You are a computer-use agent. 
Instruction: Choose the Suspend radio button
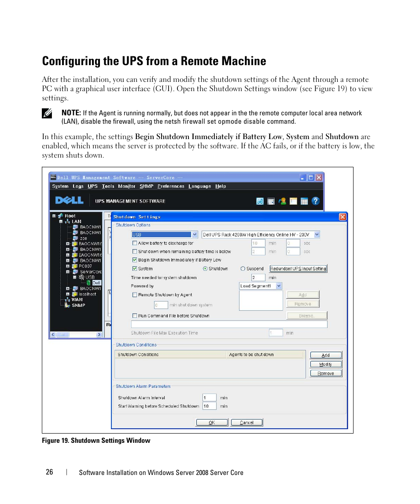click(243, 269)
